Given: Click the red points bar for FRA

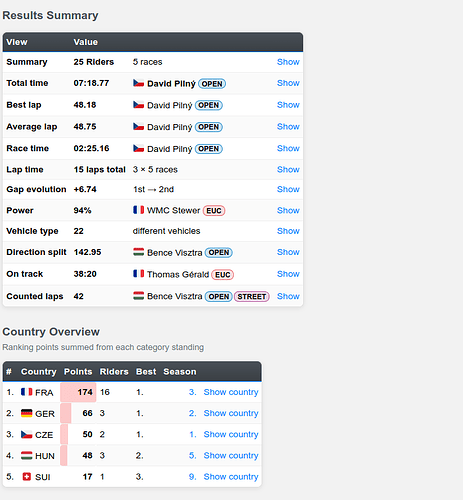Looking at the screenshot, I should click(78, 392).
